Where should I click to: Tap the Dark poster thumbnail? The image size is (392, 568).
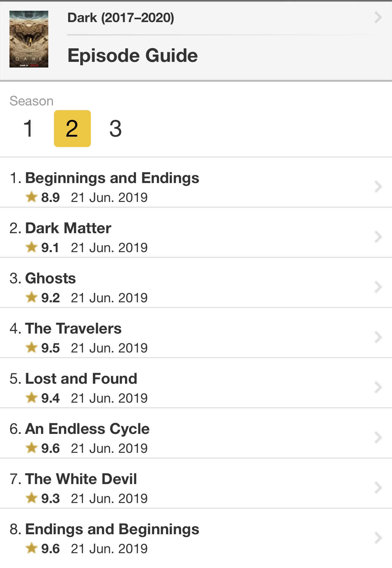tap(29, 39)
